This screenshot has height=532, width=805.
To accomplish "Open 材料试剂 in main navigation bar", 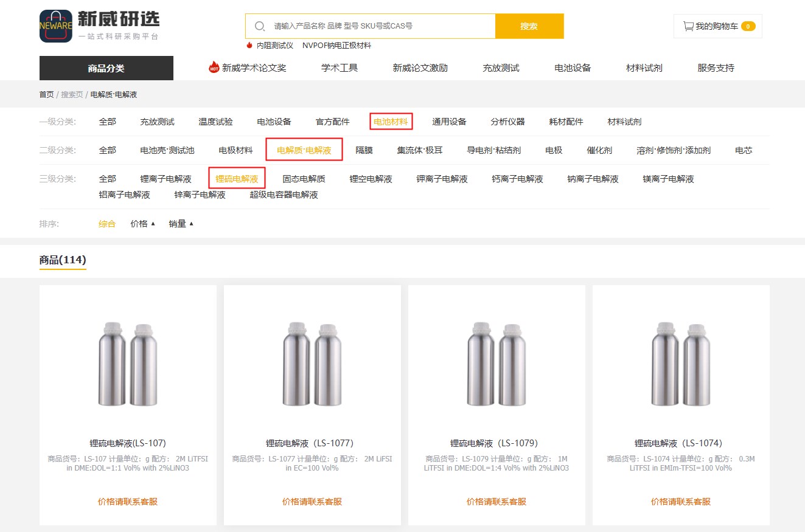I will tap(644, 68).
